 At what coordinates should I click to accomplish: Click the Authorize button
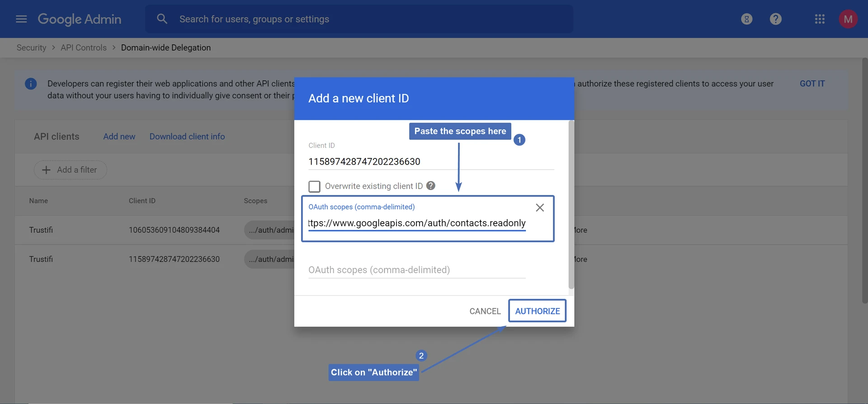(x=537, y=311)
